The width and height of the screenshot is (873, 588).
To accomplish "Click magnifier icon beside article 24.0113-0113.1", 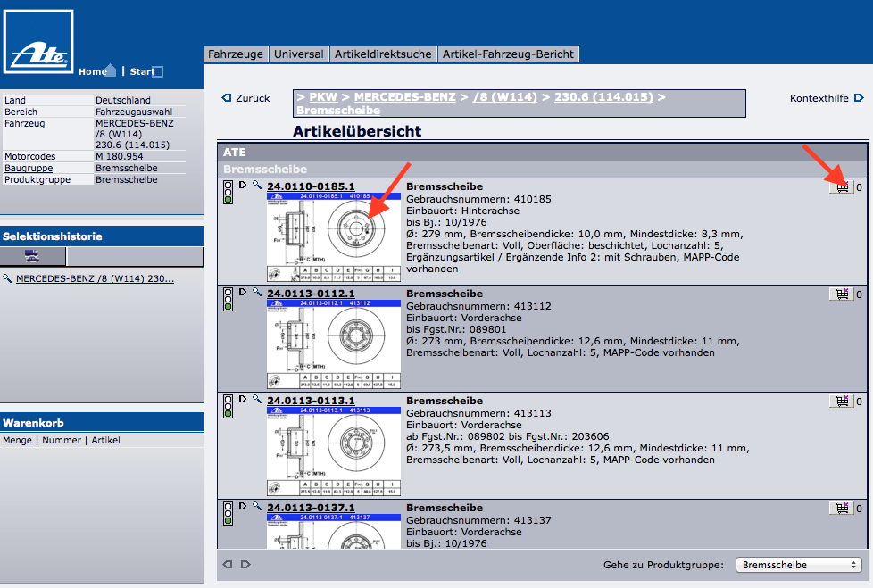I will [x=257, y=401].
